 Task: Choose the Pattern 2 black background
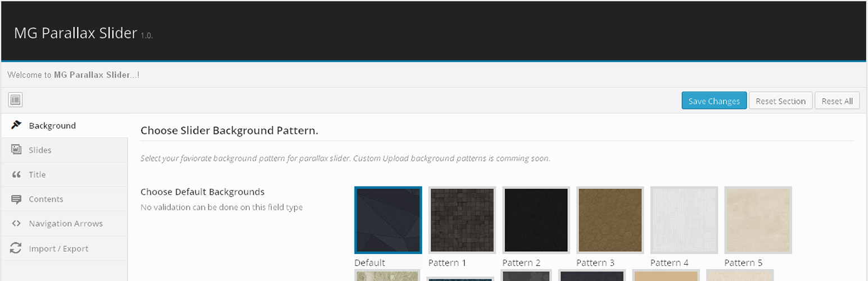pyautogui.click(x=536, y=220)
